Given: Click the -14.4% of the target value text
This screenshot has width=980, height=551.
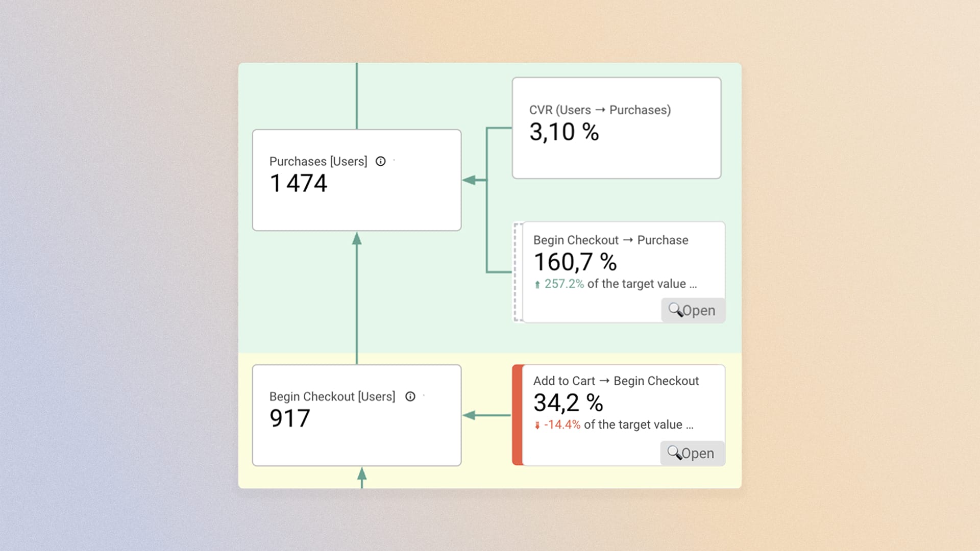Looking at the screenshot, I should click(x=618, y=424).
